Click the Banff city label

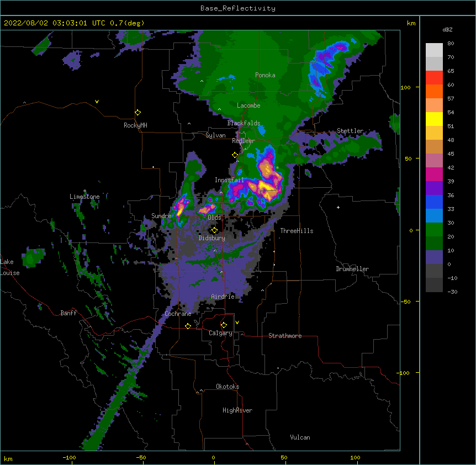[68, 313]
